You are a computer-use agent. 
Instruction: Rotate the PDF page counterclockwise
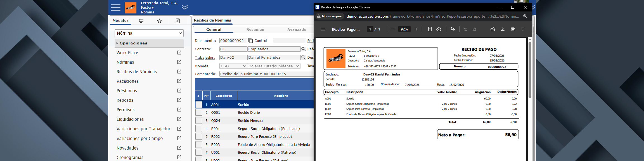click(439, 29)
